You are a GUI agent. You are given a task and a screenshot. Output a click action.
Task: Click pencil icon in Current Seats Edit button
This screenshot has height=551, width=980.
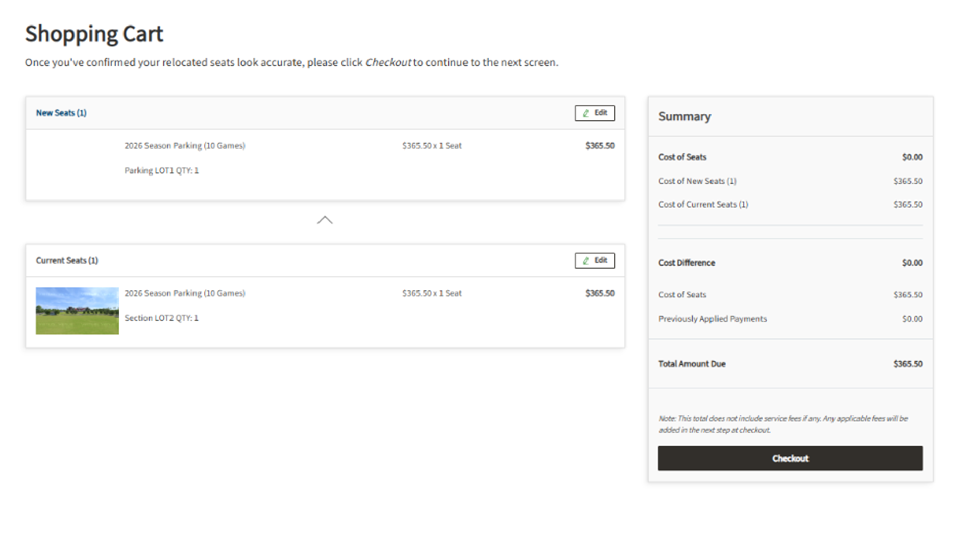pos(586,261)
